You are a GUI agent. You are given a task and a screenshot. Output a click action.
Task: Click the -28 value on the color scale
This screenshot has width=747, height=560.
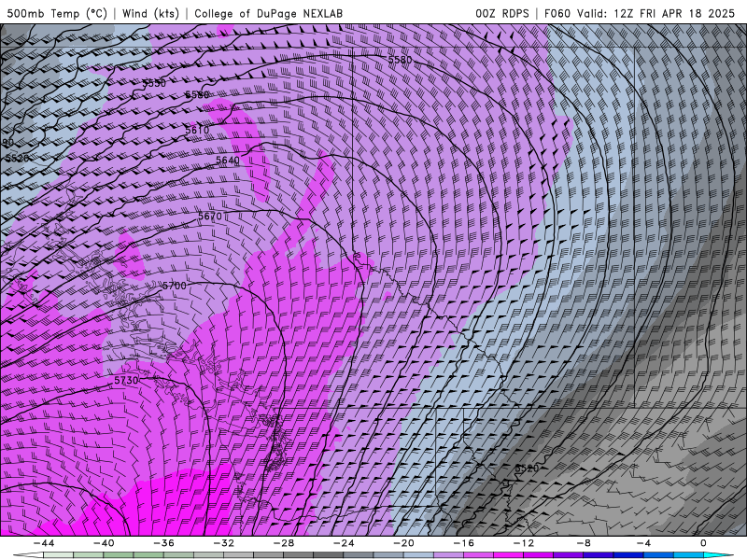click(284, 543)
